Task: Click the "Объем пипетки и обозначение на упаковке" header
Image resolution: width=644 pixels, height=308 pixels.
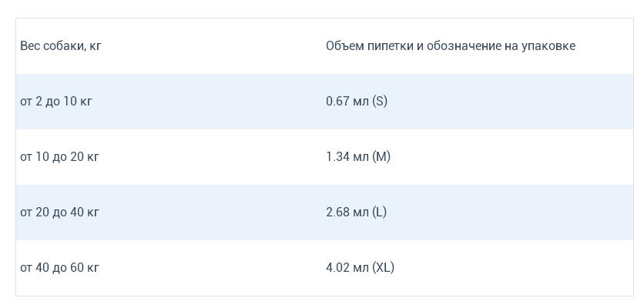Action: (450, 46)
